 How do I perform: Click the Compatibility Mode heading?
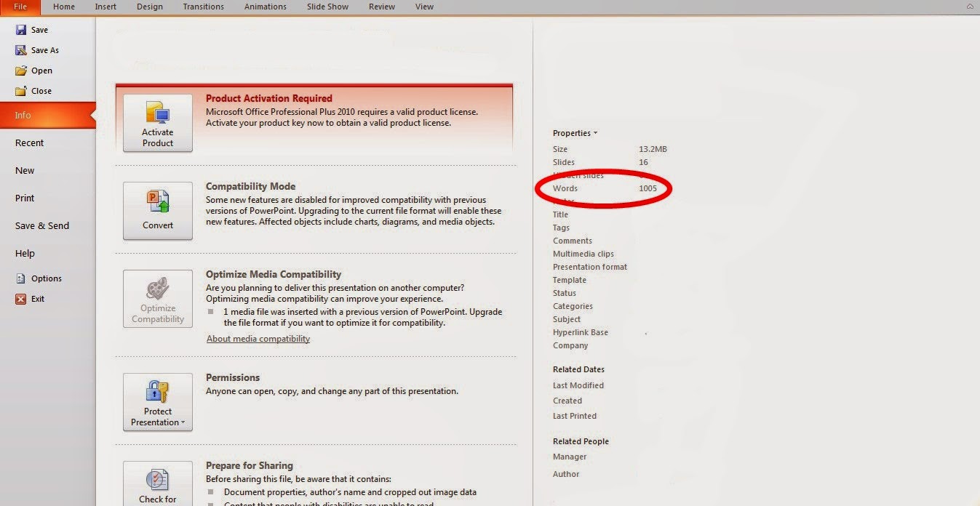[251, 186]
